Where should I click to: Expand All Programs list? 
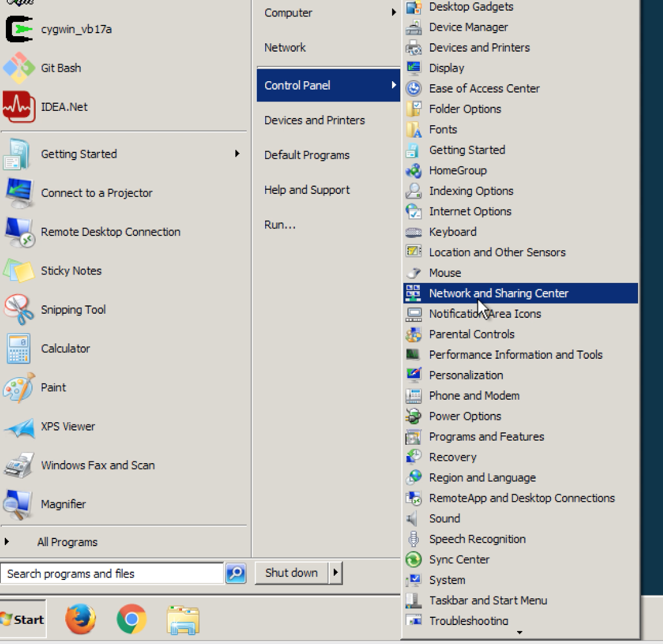pyautogui.click(x=66, y=542)
